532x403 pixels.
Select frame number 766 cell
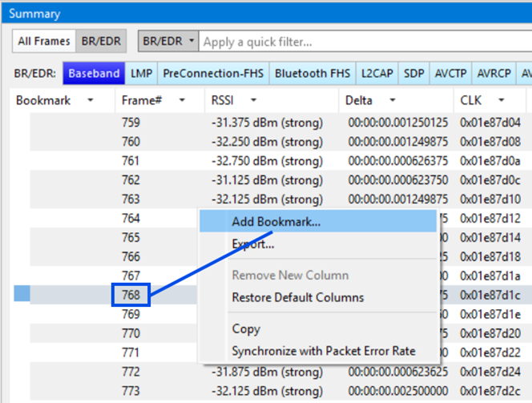click(x=131, y=256)
